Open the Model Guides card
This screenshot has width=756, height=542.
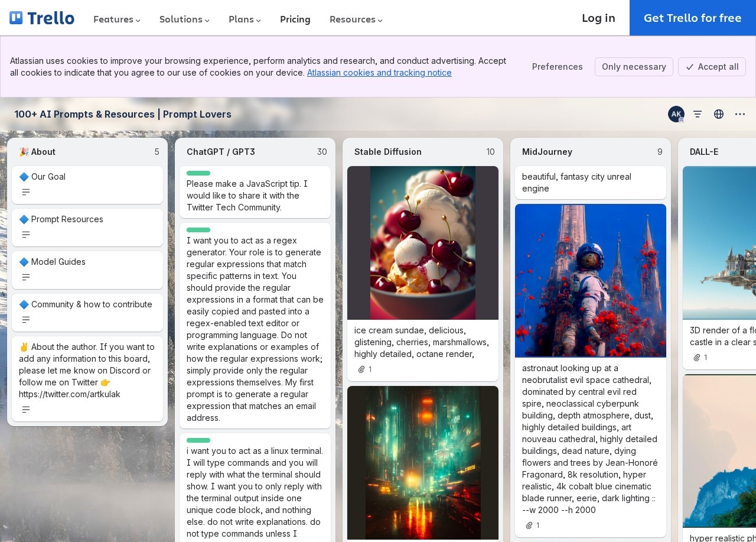[x=87, y=270]
